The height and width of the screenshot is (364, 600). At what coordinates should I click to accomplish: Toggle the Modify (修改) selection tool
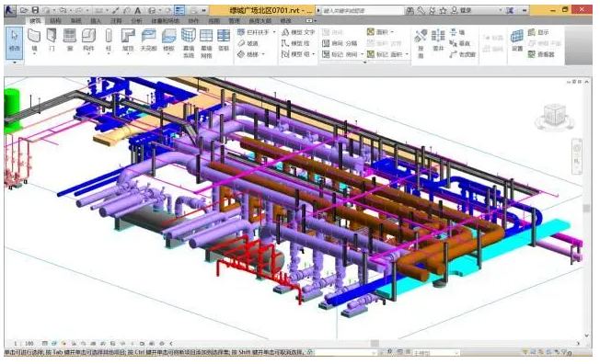(14, 41)
